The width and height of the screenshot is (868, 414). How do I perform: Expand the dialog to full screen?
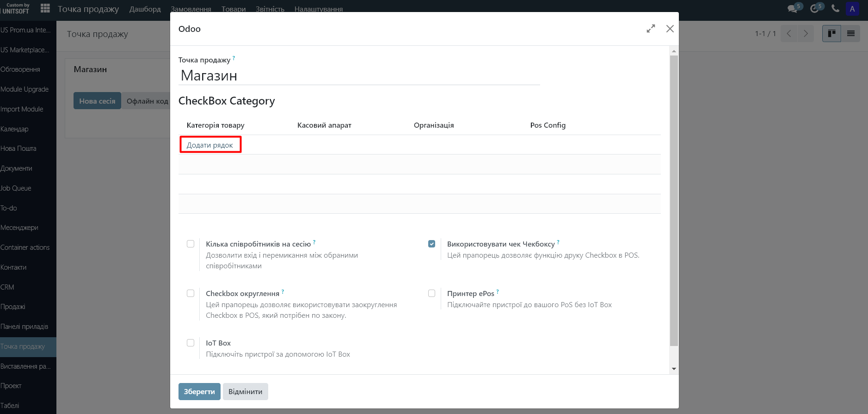coord(651,29)
